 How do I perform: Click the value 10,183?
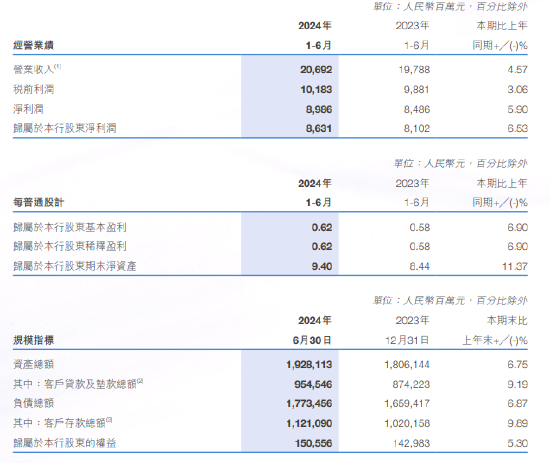tap(316, 90)
